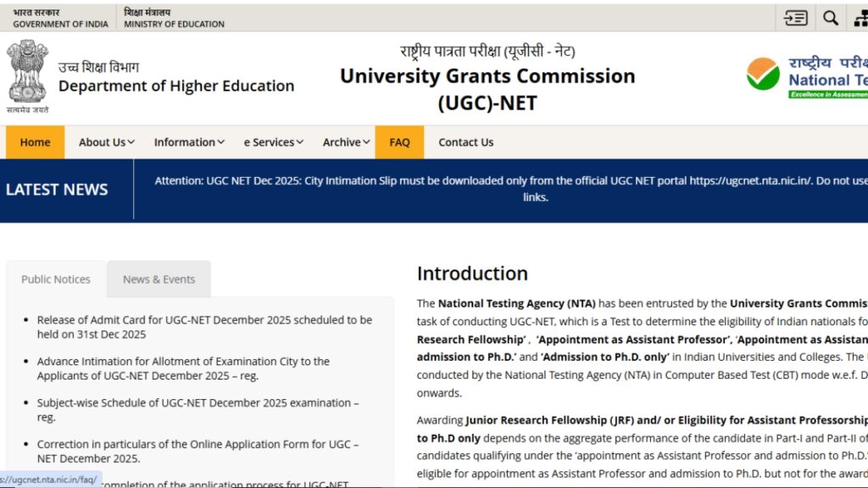Click the Department of Higher Education header
The height and width of the screenshot is (488, 868).
pos(175,86)
